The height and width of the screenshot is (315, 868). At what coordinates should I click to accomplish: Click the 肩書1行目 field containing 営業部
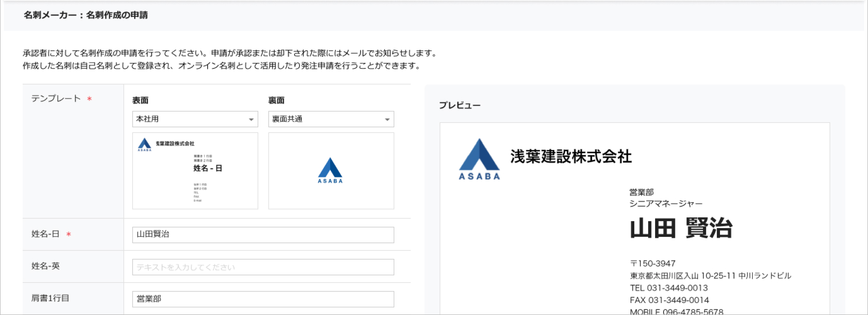[263, 299]
